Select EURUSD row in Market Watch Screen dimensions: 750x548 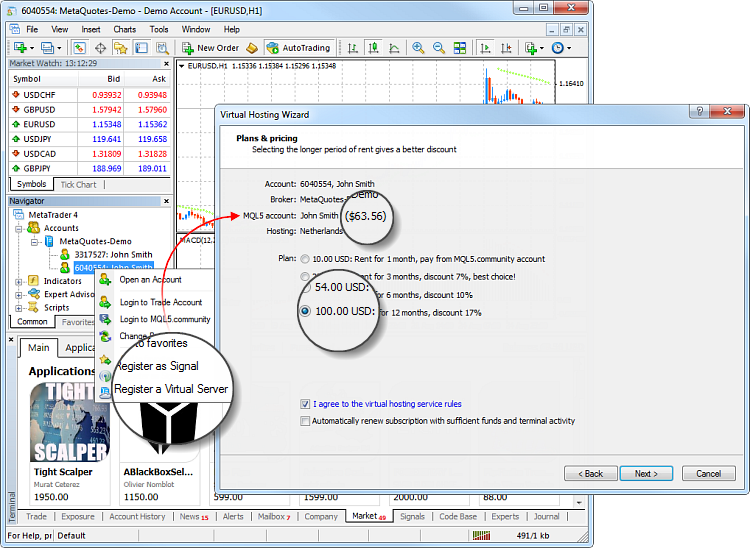(x=42, y=124)
